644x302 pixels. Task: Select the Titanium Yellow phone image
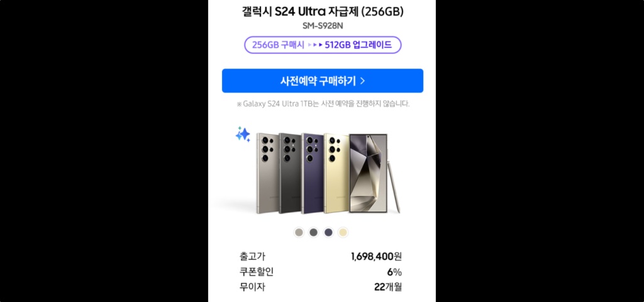pyautogui.click(x=336, y=173)
